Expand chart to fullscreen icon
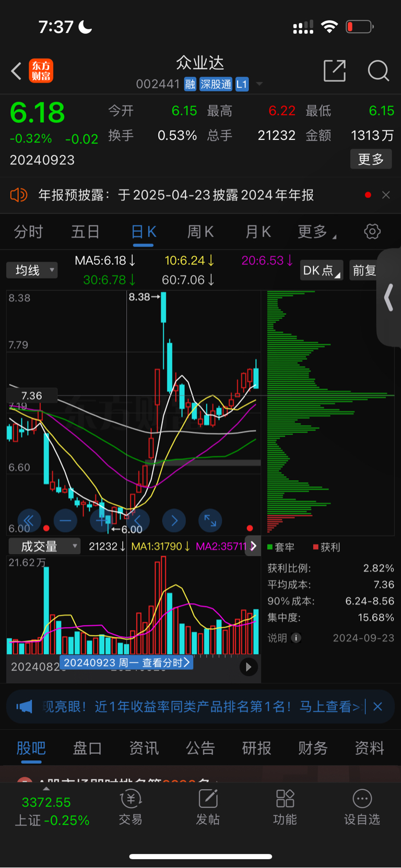401x868 pixels. pyautogui.click(x=210, y=520)
